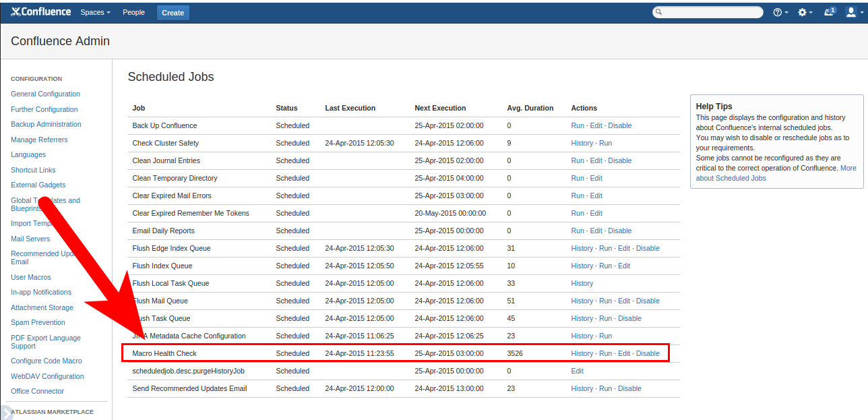Viewport: 868px width, 420px height.
Task: Click the 20-May-2015 00:00:00 next execution
Action: (x=450, y=214)
